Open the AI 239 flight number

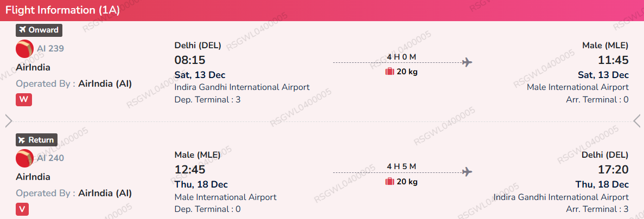[50, 49]
